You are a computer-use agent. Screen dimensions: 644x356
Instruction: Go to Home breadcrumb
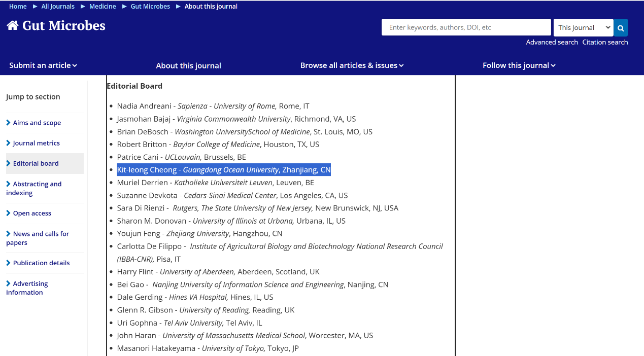coord(18,7)
